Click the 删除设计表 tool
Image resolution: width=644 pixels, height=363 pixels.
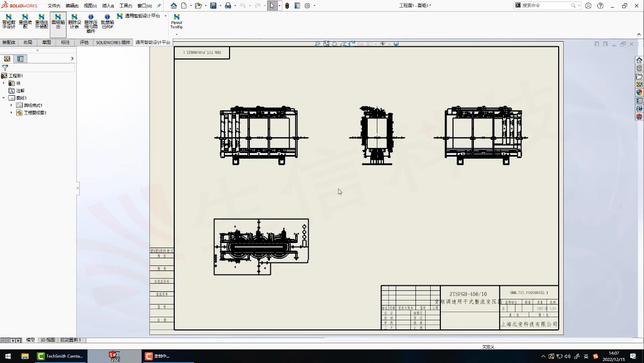click(x=74, y=21)
